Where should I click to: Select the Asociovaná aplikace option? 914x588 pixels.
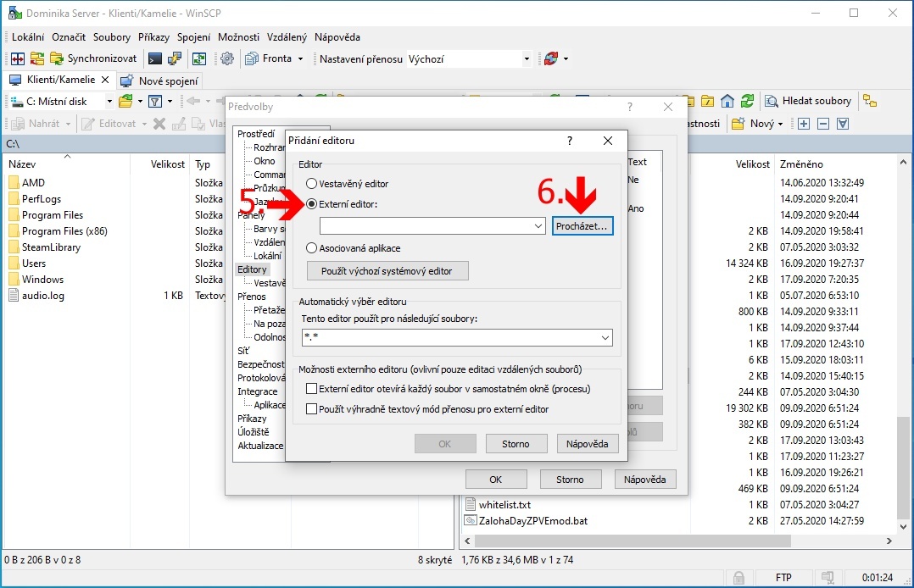click(312, 248)
